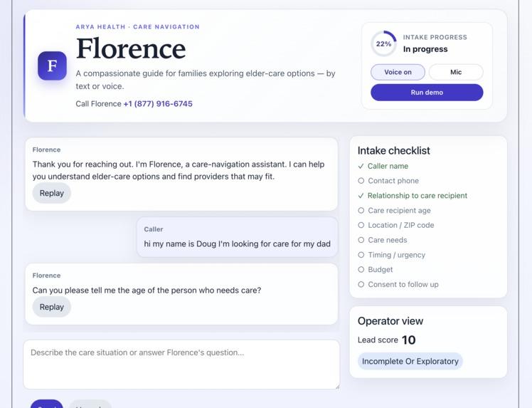Click the Care needs circle icon
532x408 pixels.
[x=361, y=240]
